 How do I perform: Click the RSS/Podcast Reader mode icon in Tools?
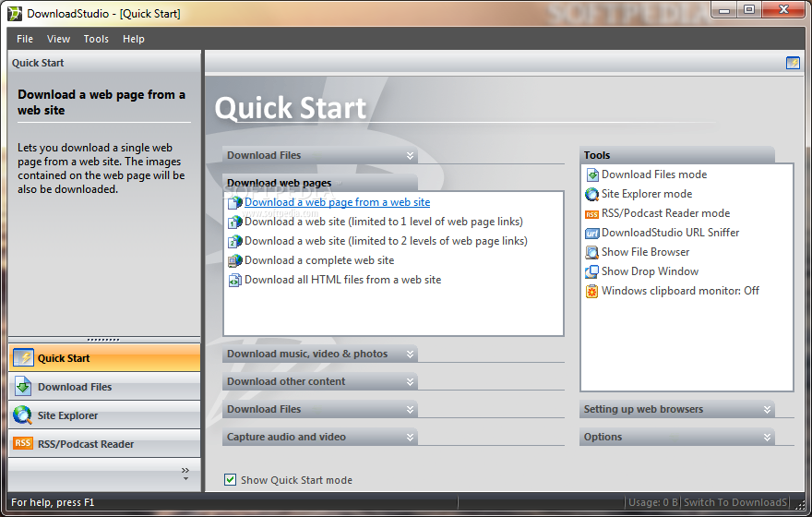pos(591,214)
